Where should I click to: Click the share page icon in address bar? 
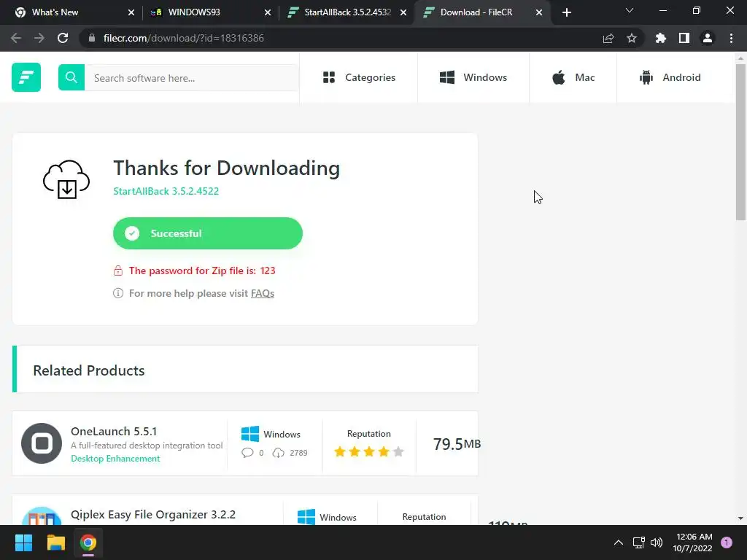coord(608,38)
